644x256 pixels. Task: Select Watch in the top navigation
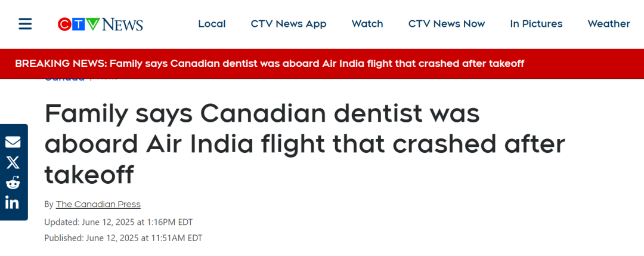367,24
